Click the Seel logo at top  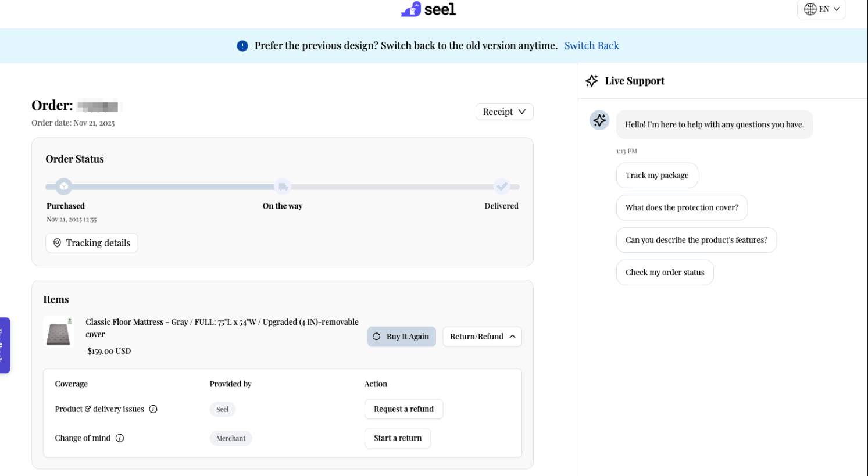[x=428, y=9]
